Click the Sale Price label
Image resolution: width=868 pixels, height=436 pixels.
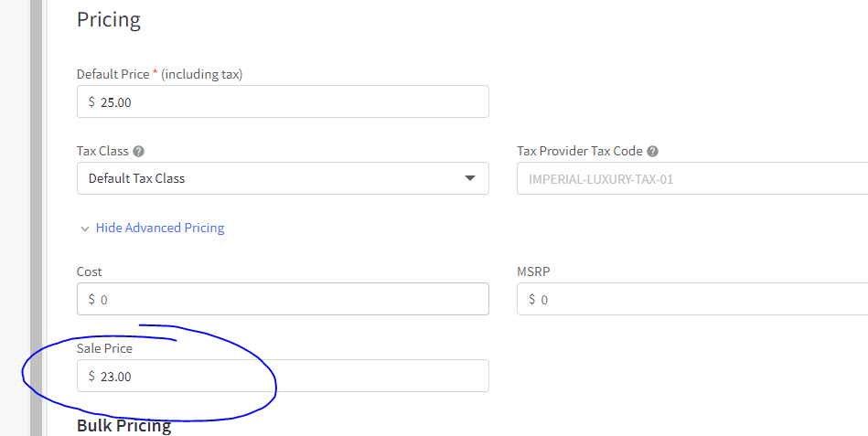tap(104, 348)
